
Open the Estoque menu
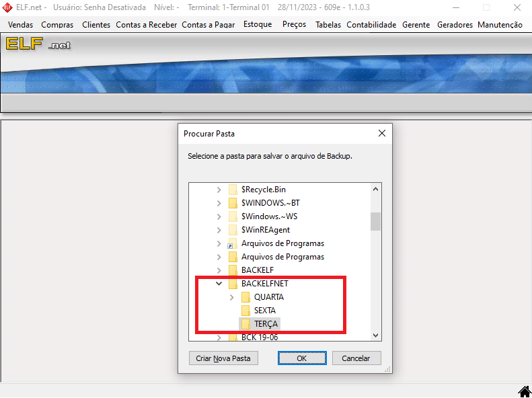[x=258, y=24]
